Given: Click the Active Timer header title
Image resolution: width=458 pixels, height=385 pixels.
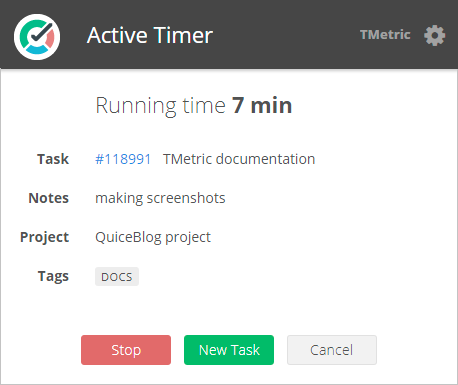Looking at the screenshot, I should click(x=150, y=35).
